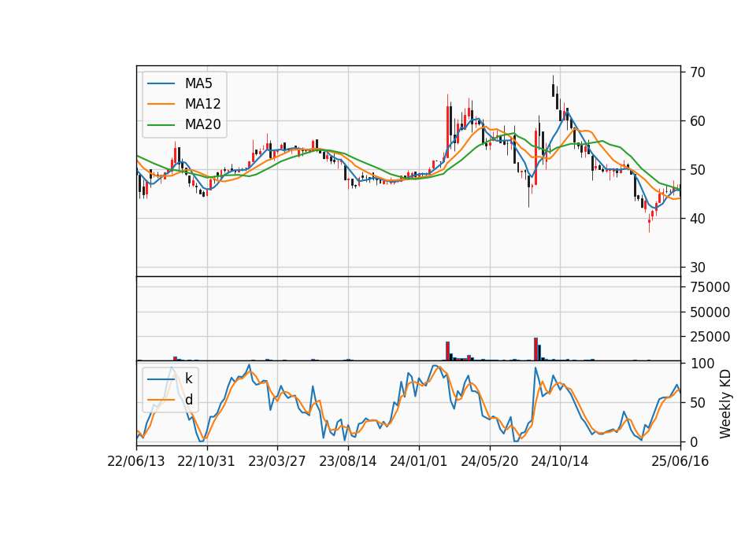Click the MA5 legend label
Viewport: 756px width, 543px height.
point(198,83)
